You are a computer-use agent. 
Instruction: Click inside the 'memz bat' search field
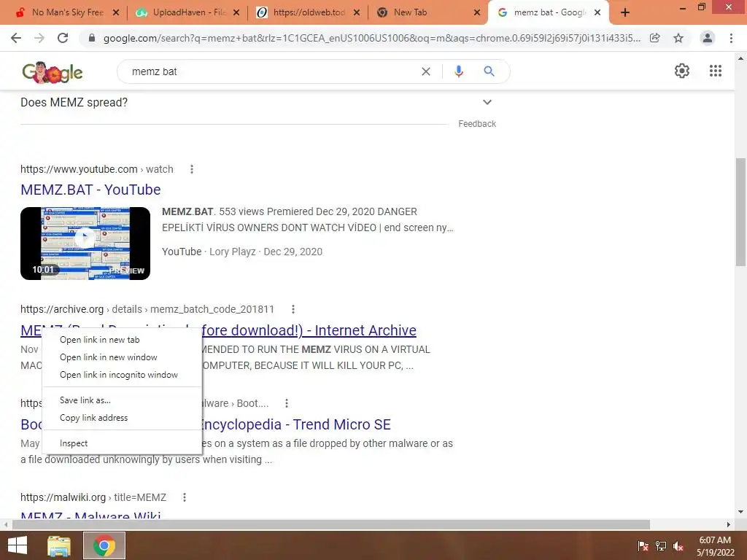coord(271,71)
